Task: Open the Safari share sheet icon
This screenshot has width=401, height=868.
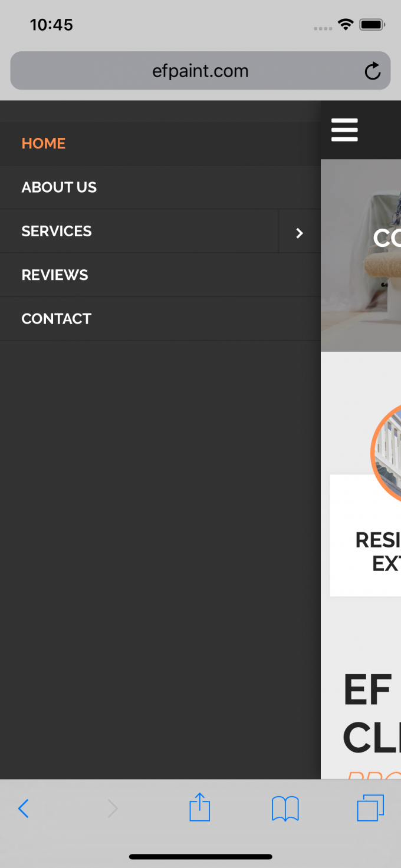Action: coord(200,807)
